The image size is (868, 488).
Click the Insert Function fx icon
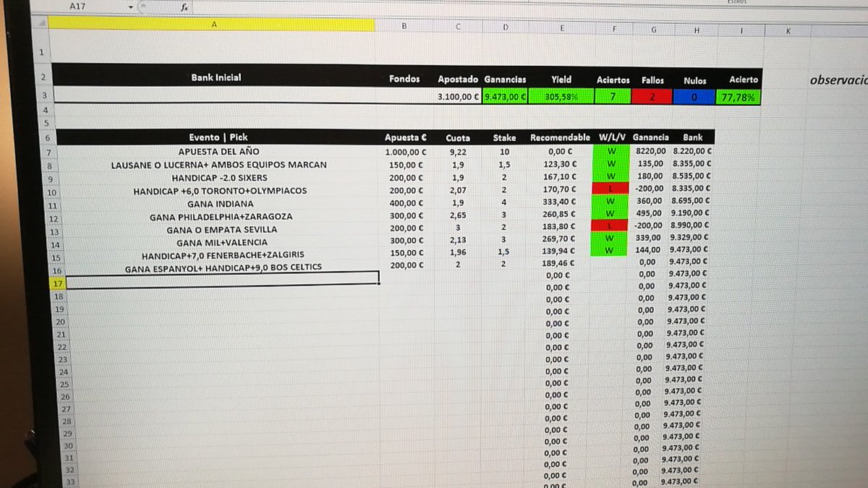click(x=183, y=7)
